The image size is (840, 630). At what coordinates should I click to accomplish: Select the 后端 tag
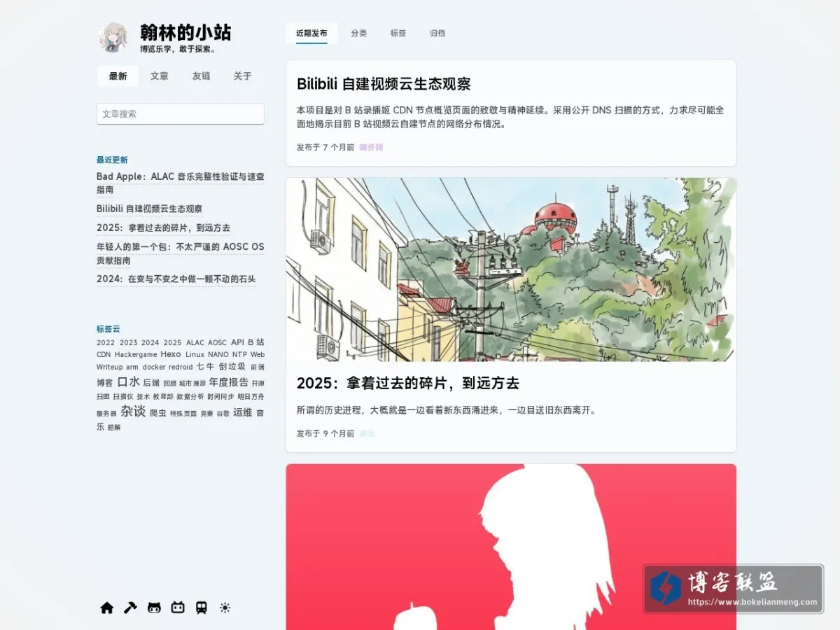151,383
